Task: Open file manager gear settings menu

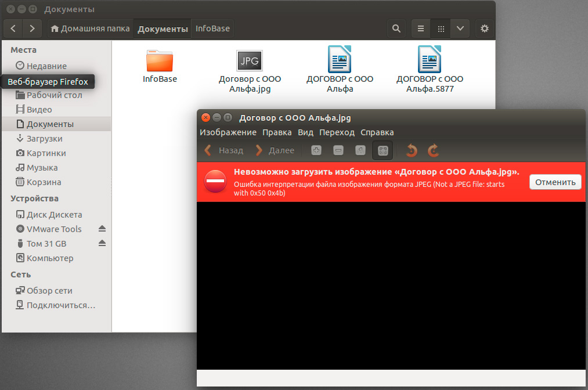Action: click(x=485, y=28)
